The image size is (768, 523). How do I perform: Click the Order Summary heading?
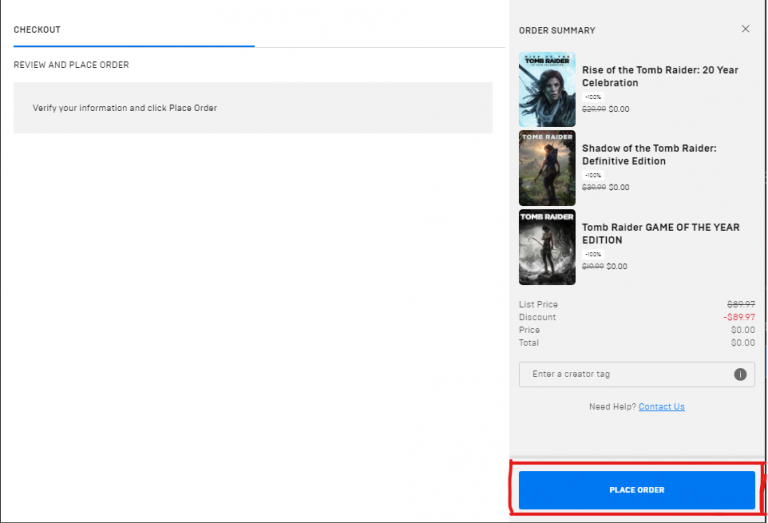557,30
